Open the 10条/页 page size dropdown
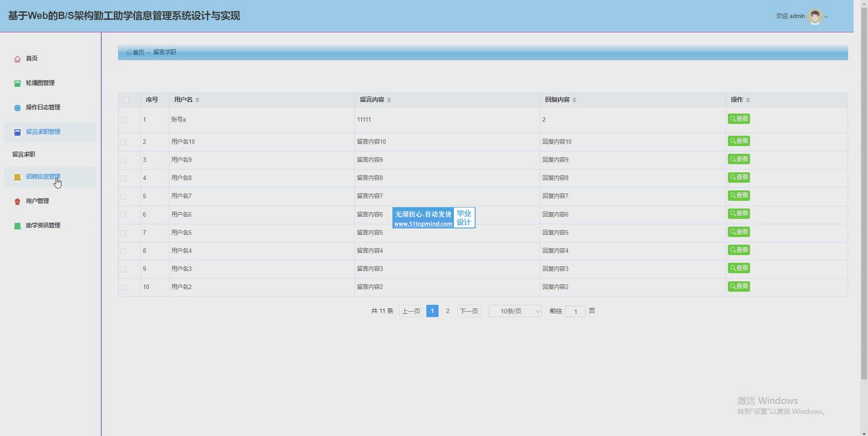This screenshot has height=436, width=868. click(x=515, y=311)
